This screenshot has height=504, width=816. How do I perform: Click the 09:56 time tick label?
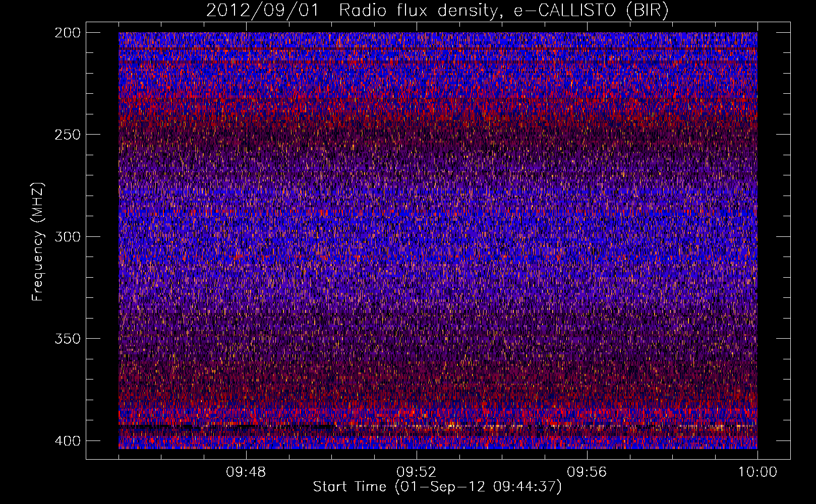587,472
